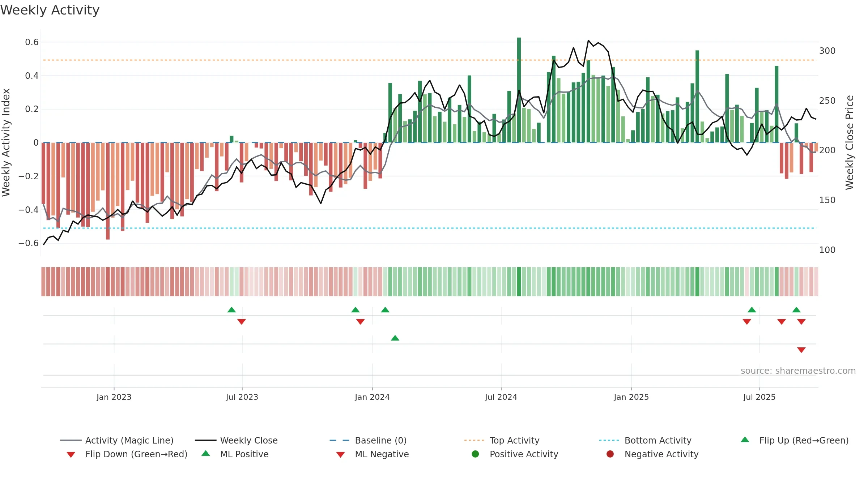868x488 pixels.
Task: Click the Weekly Activity chart title
Action: click(50, 10)
